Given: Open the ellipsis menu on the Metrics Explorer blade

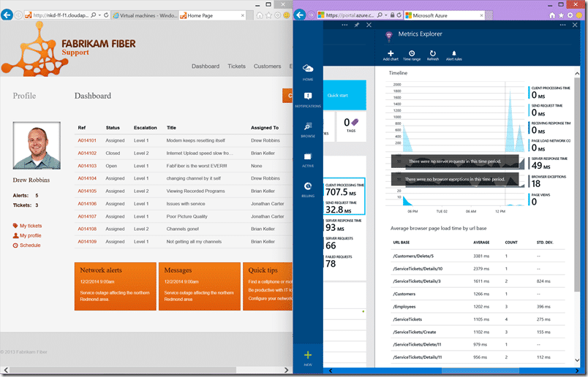Looking at the screenshot, I should [562, 25].
